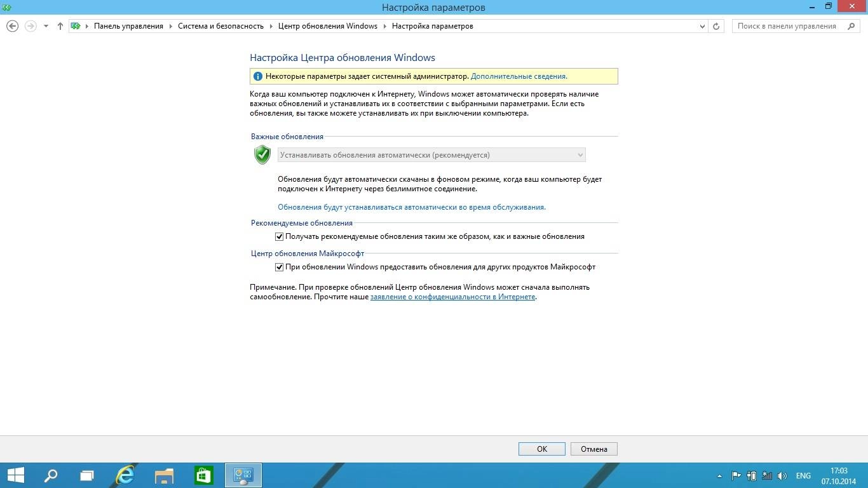This screenshot has width=868, height=488.
Task: Expand arrow after 'Центр обновления Windows' breadcrumb
Action: tap(384, 26)
